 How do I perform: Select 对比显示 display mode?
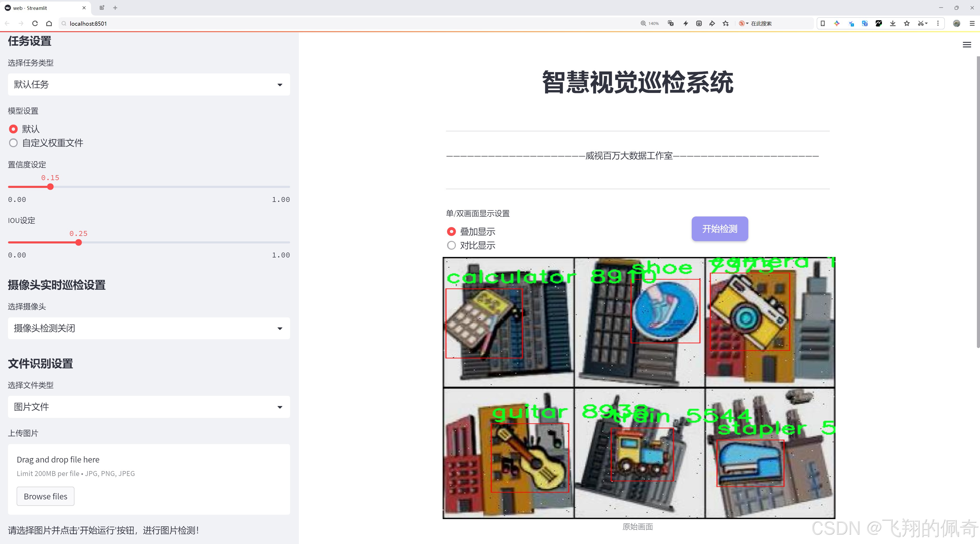[x=451, y=245]
